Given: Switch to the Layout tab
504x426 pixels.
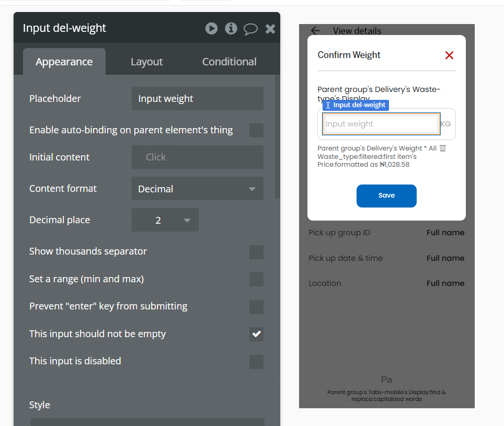Looking at the screenshot, I should (x=146, y=61).
